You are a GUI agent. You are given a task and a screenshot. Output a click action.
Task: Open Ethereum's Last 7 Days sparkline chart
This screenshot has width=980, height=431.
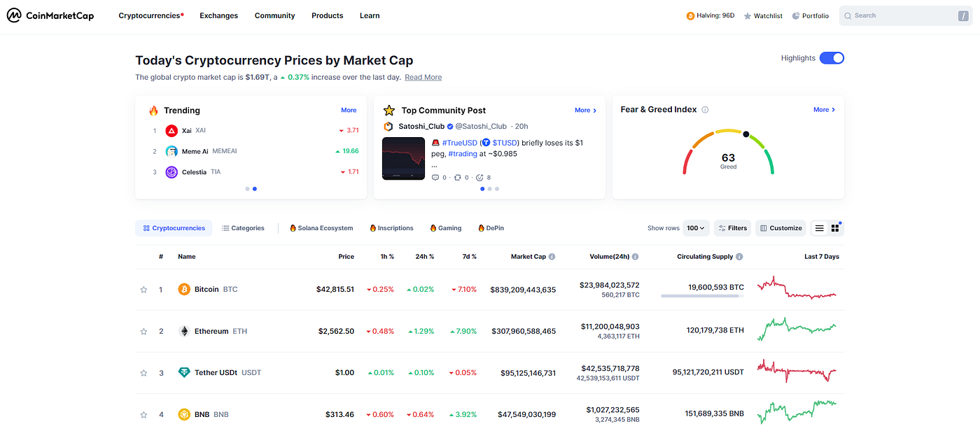(797, 329)
